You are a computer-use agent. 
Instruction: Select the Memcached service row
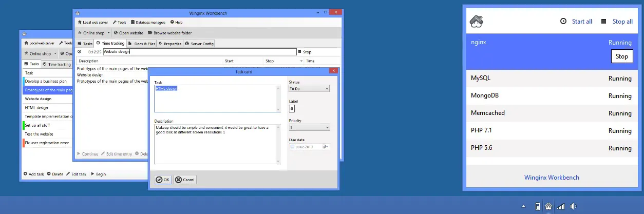pyautogui.click(x=551, y=113)
